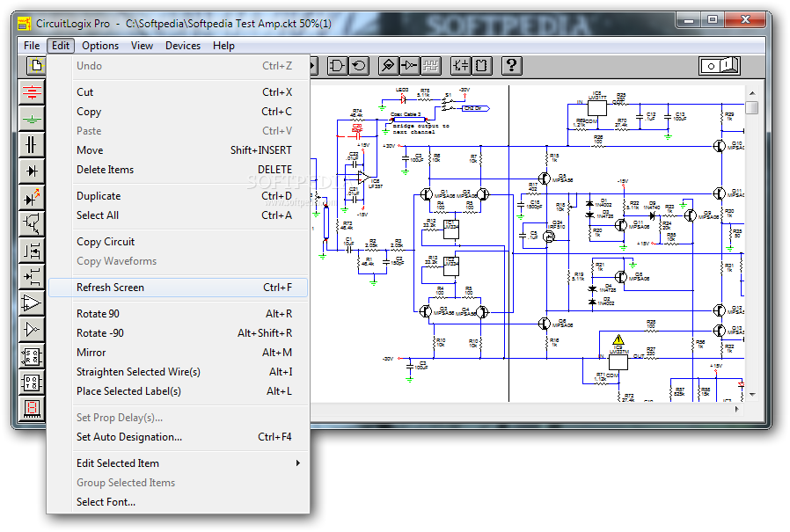Choose Rotate -90 menu entry

pos(179,333)
